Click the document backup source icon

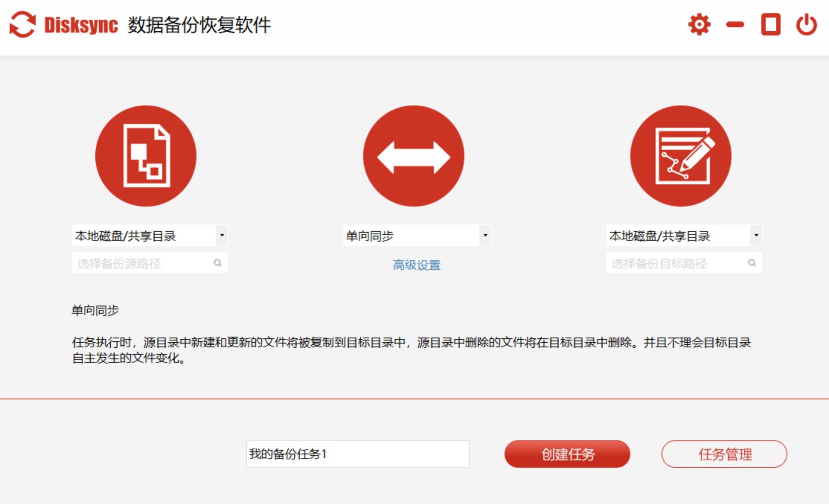click(x=146, y=156)
